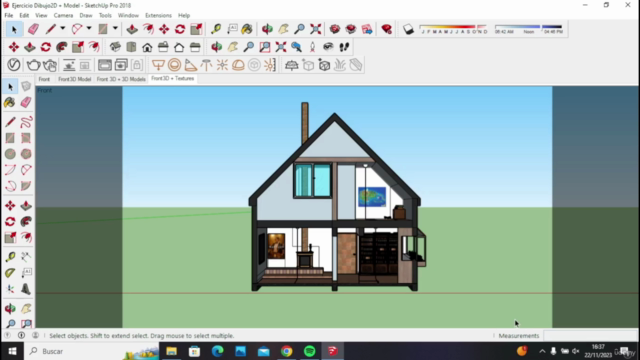Switch to Front 3D + 3D Models tab
Image resolution: width=640 pixels, height=360 pixels.
pyautogui.click(x=121, y=79)
